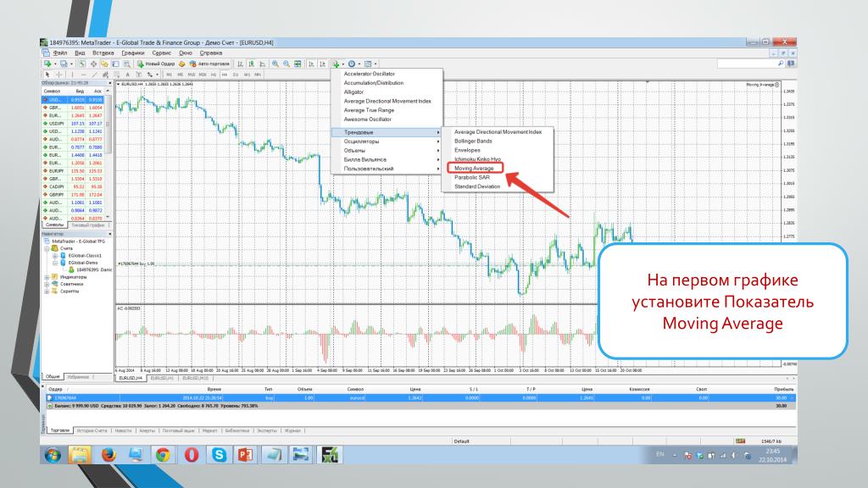This screenshot has width=868, height=488.
Task: Open Новости terminal tab
Action: [x=123, y=430]
